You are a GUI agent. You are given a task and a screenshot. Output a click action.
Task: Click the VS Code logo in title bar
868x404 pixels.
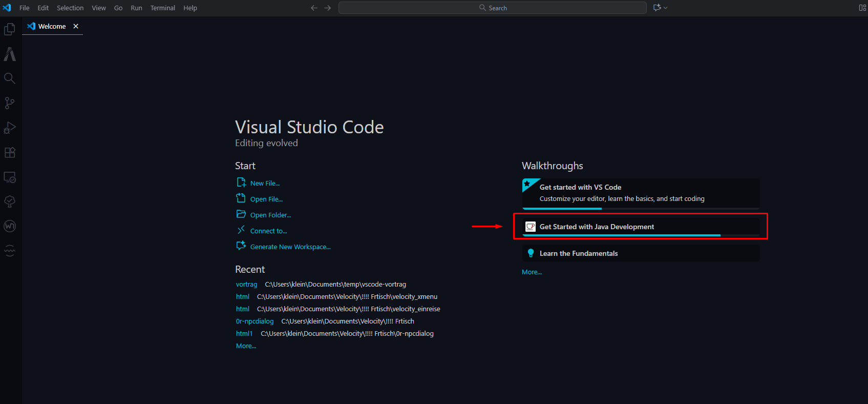7,8
